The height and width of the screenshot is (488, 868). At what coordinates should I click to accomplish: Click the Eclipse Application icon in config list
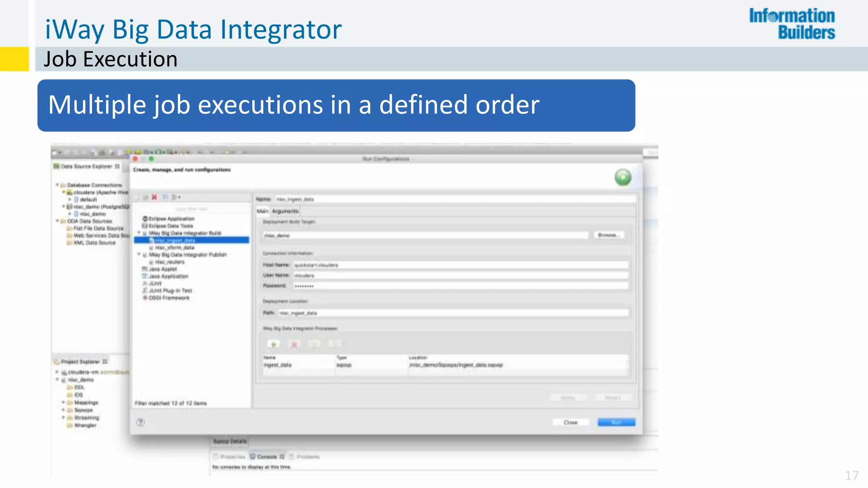[145, 219]
